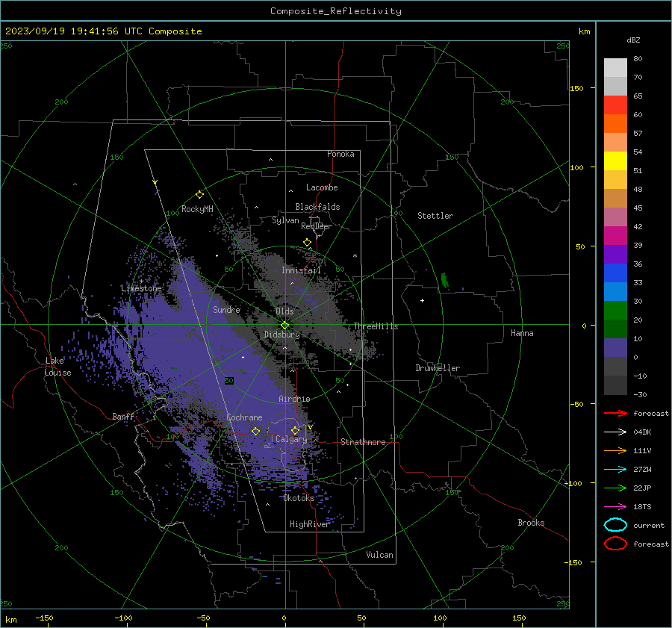The width and height of the screenshot is (672, 628).
Task: Select the slate purple 0-10 dBZ swatch
Action: point(615,348)
